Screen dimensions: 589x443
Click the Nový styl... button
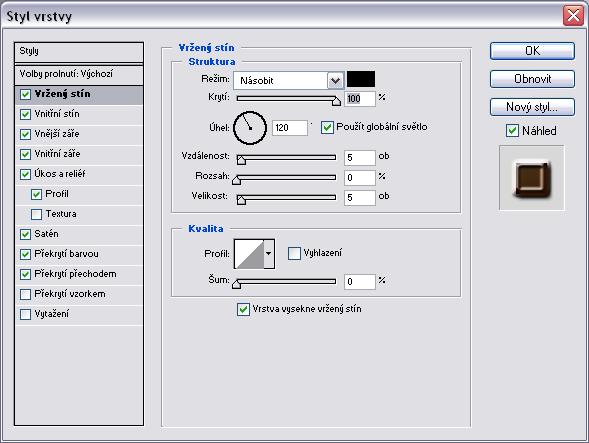pyautogui.click(x=532, y=107)
